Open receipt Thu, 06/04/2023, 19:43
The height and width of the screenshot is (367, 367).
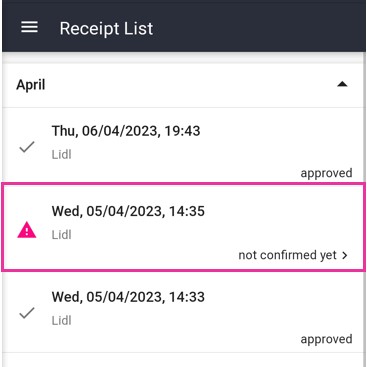183,145
